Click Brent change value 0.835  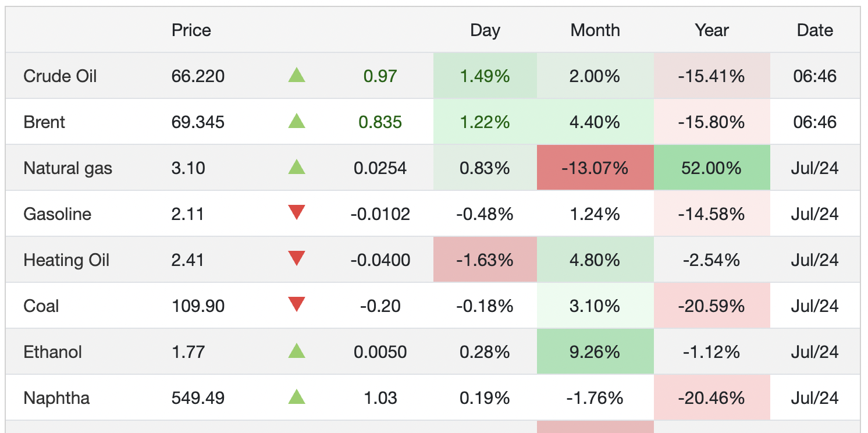[380, 122]
